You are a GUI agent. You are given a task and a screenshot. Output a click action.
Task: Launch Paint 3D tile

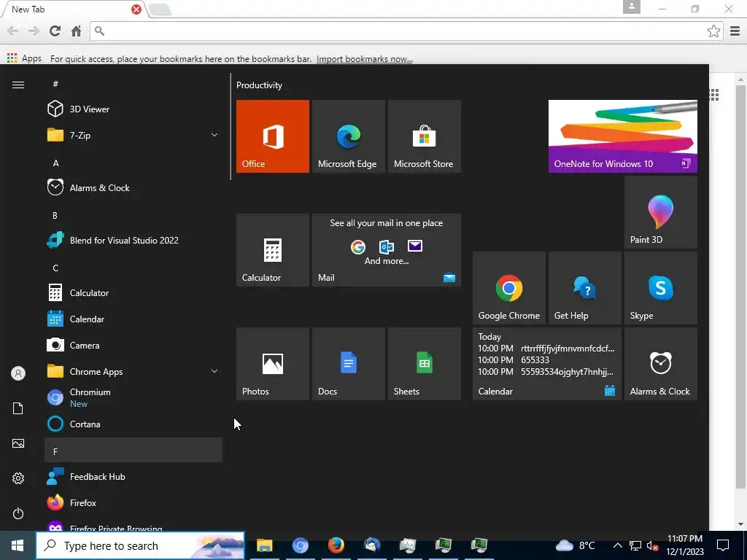[x=661, y=212]
